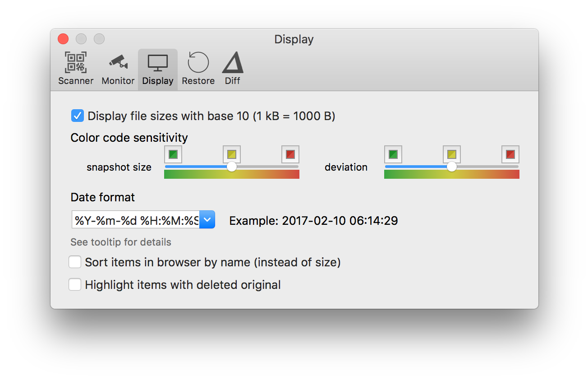Pick the red swatch for deviation

coord(510,154)
